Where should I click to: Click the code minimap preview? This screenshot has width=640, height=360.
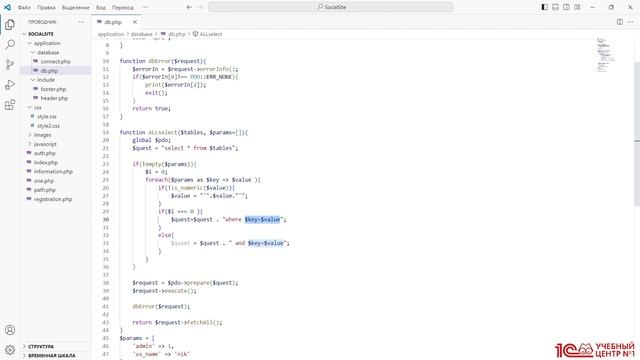606,55
